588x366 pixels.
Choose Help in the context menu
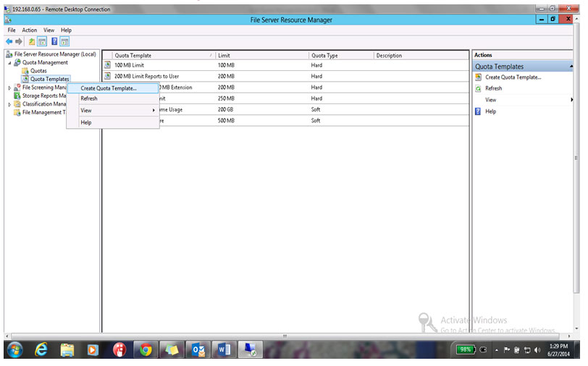point(113,122)
